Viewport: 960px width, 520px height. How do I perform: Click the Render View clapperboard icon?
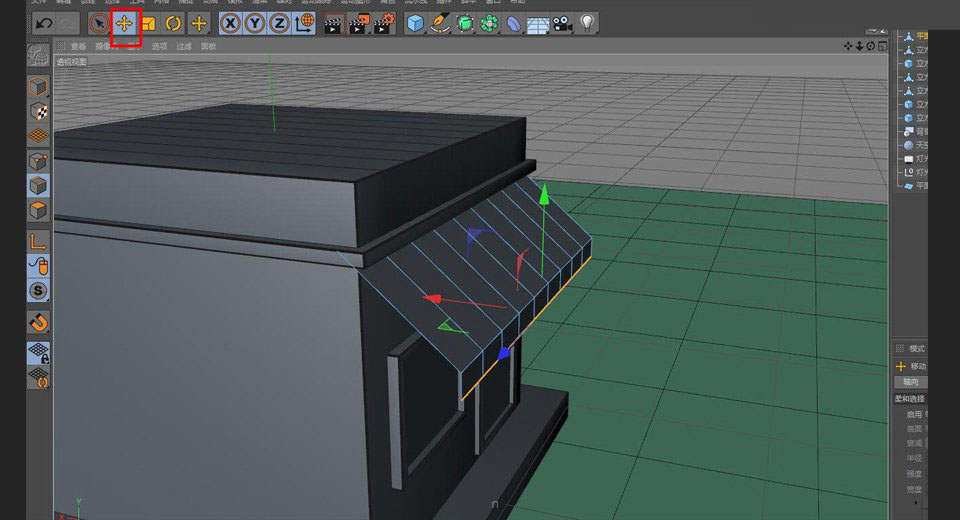click(x=333, y=23)
